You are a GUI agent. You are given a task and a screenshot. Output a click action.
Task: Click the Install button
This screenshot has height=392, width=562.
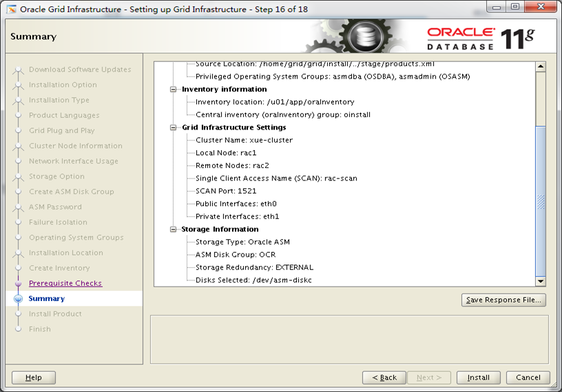click(x=478, y=378)
